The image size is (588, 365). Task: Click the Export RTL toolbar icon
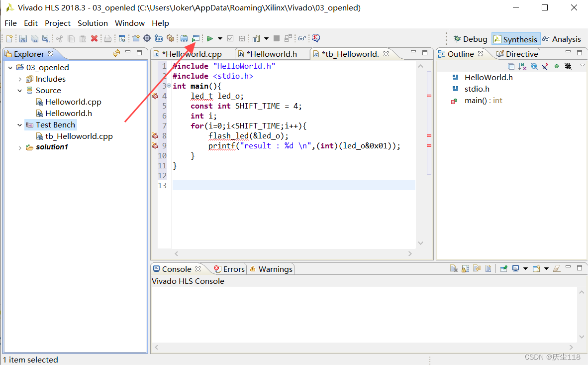[242, 38]
